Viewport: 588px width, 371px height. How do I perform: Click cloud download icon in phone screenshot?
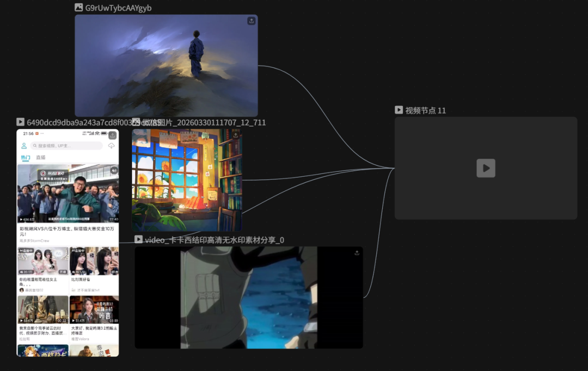[x=112, y=146]
